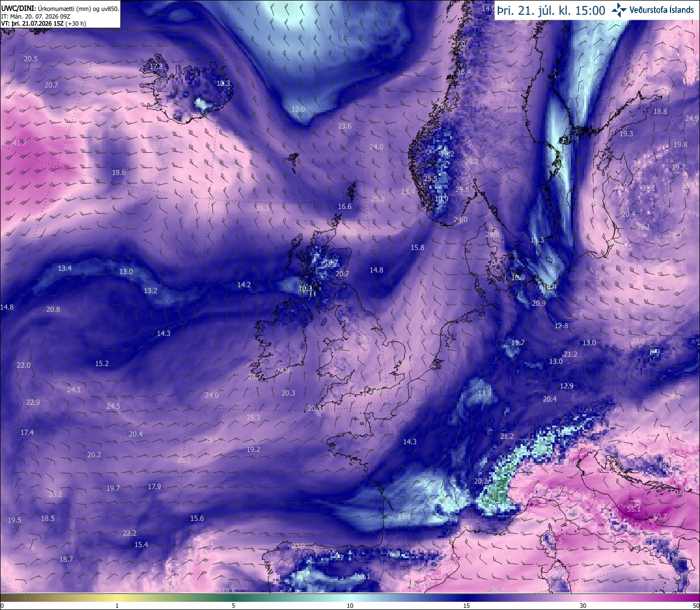Select the 55.1 value label over Italy

(x=634, y=509)
